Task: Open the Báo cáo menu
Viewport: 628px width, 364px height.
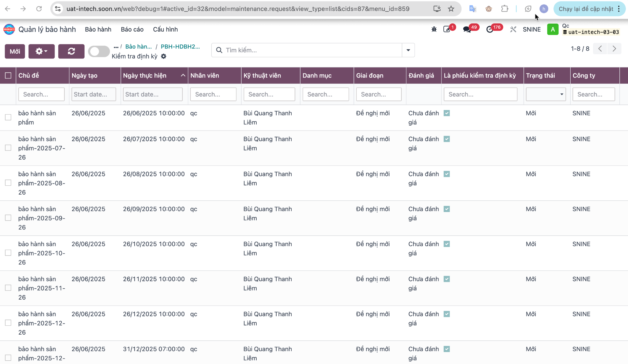Action: [x=132, y=29]
